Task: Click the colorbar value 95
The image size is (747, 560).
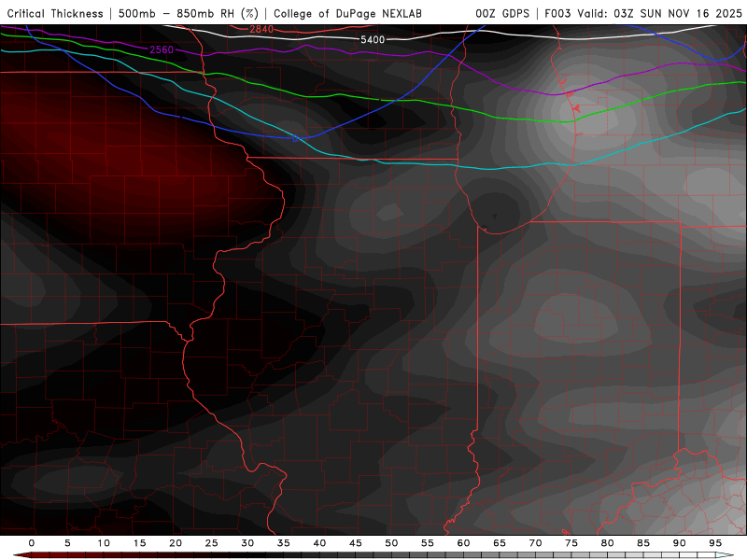Action: (715, 543)
